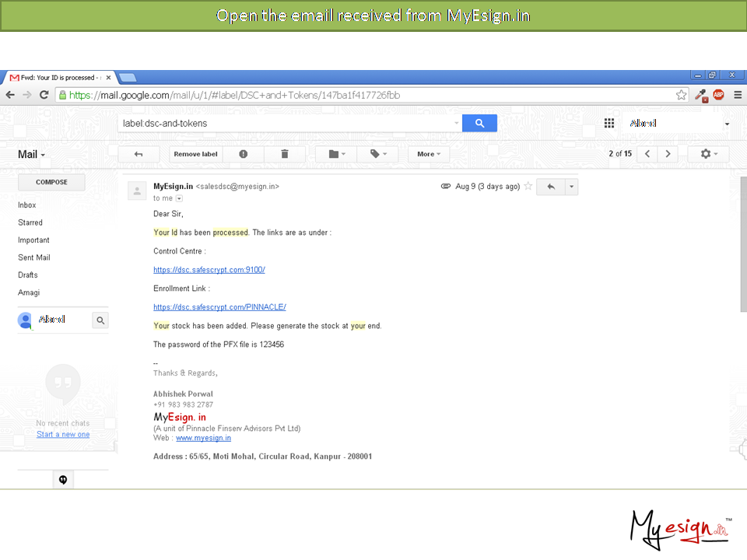Click the back to list arrow button

click(x=139, y=154)
